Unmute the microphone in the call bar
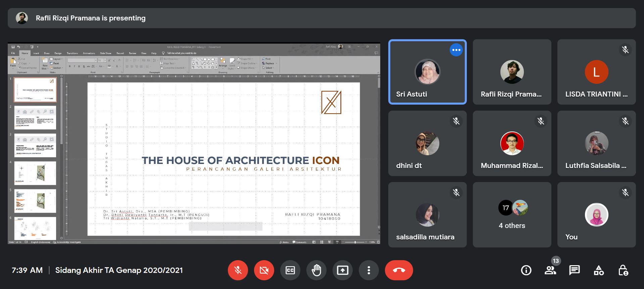 click(x=238, y=270)
